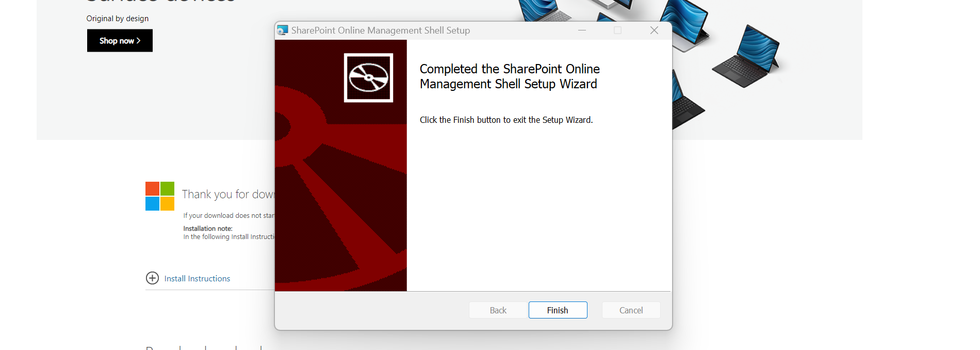Click the Surface tablet image at far right
980x350 pixels.
[x=746, y=56]
